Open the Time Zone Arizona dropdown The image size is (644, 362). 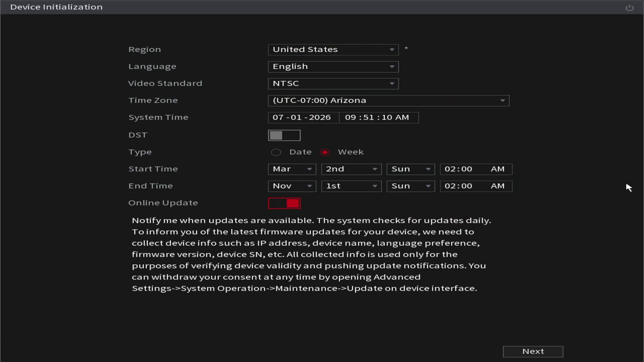point(388,101)
